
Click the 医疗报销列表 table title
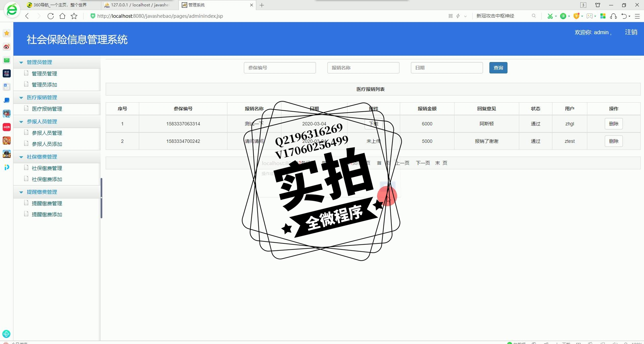pyautogui.click(x=370, y=89)
